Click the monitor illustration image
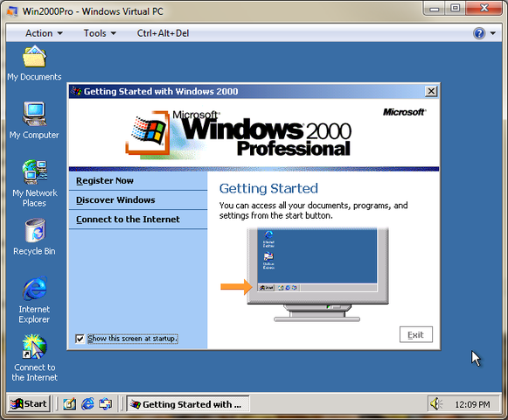The image size is (508, 420). pos(317,275)
